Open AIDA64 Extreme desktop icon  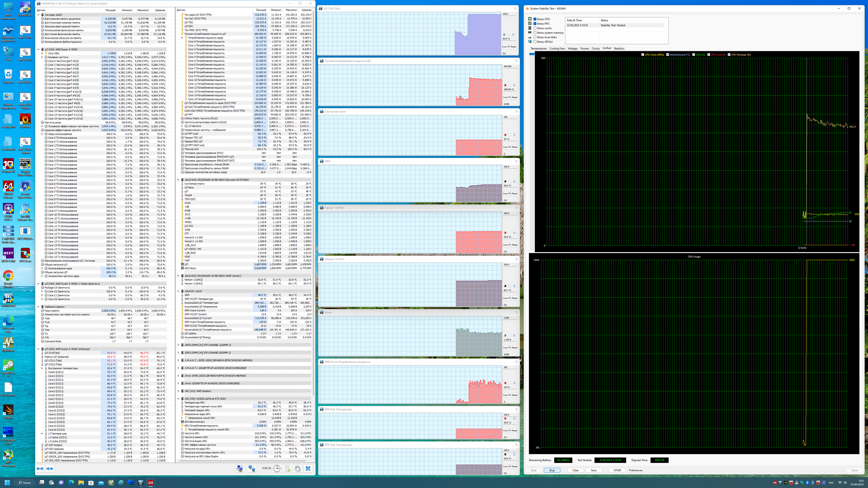[8, 190]
